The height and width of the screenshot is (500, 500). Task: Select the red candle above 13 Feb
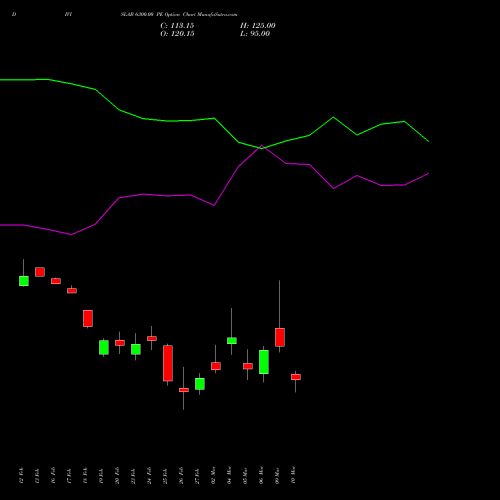(40, 272)
